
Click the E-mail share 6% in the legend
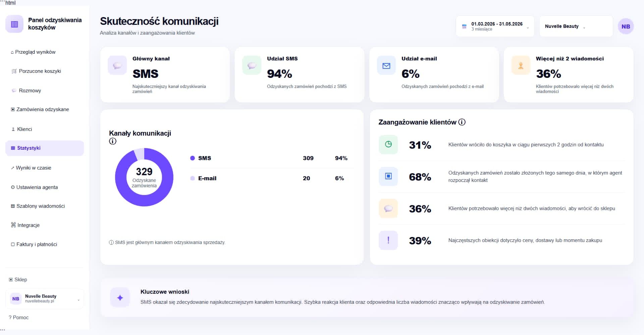tap(339, 178)
